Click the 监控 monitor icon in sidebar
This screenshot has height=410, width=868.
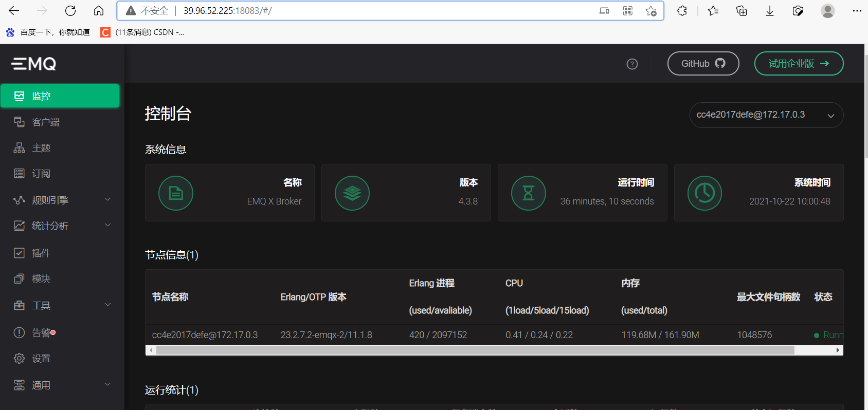[x=19, y=96]
